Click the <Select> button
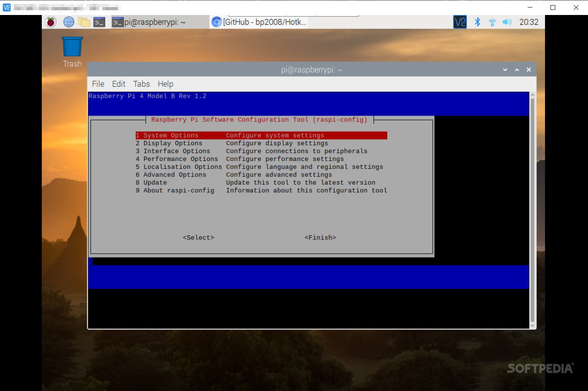This screenshot has width=588, height=391. tap(198, 238)
